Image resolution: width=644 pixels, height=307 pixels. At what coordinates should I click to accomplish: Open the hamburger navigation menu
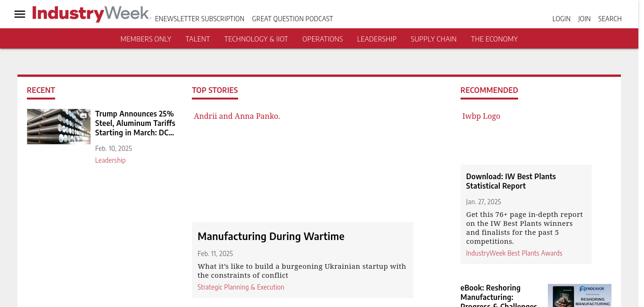coord(20,14)
